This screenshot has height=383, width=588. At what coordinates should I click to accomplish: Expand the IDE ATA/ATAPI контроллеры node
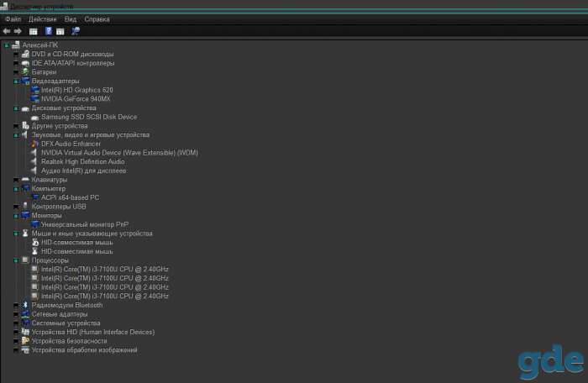click(16, 63)
